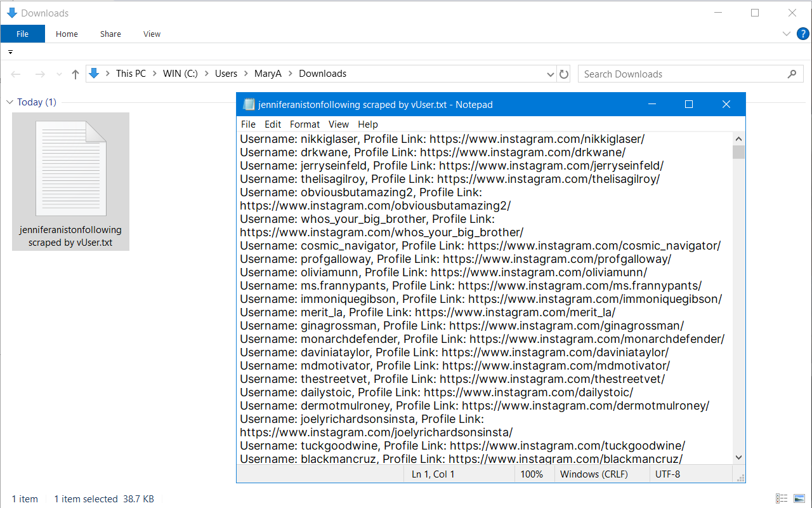This screenshot has height=508, width=812.
Task: Click '1 item selected 38.7 KB' status text
Action: (x=104, y=499)
